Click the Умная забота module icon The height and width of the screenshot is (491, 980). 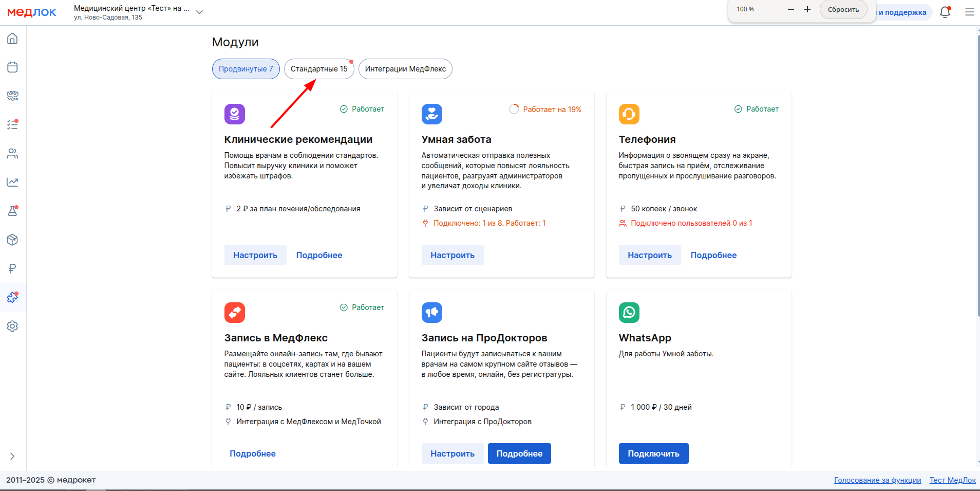[x=432, y=114]
